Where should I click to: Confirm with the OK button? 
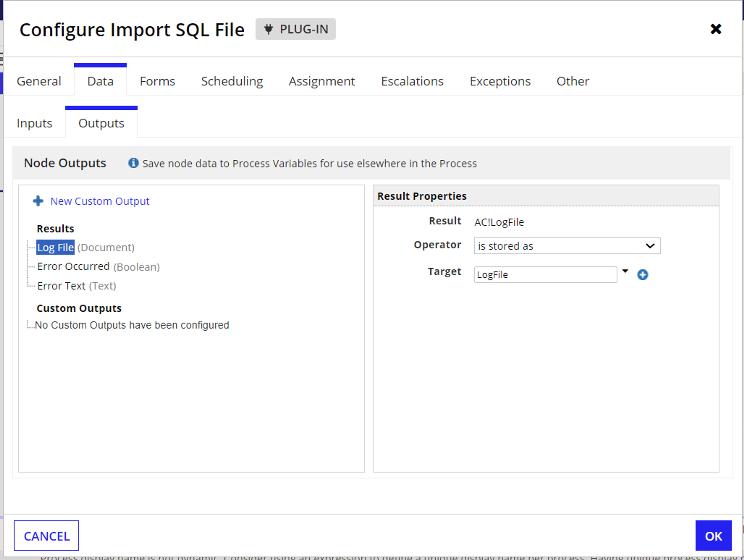[713, 535]
